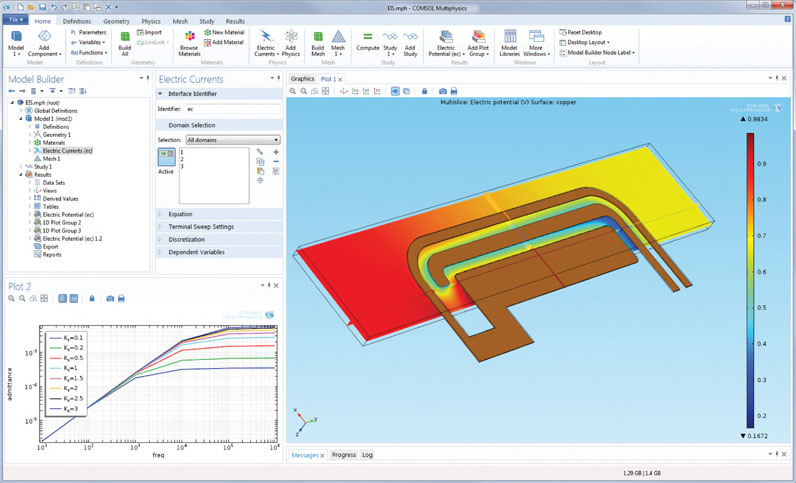The image size is (796, 483).
Task: Click image snapshot camera in Plot 1 toolbar
Action: click(443, 91)
